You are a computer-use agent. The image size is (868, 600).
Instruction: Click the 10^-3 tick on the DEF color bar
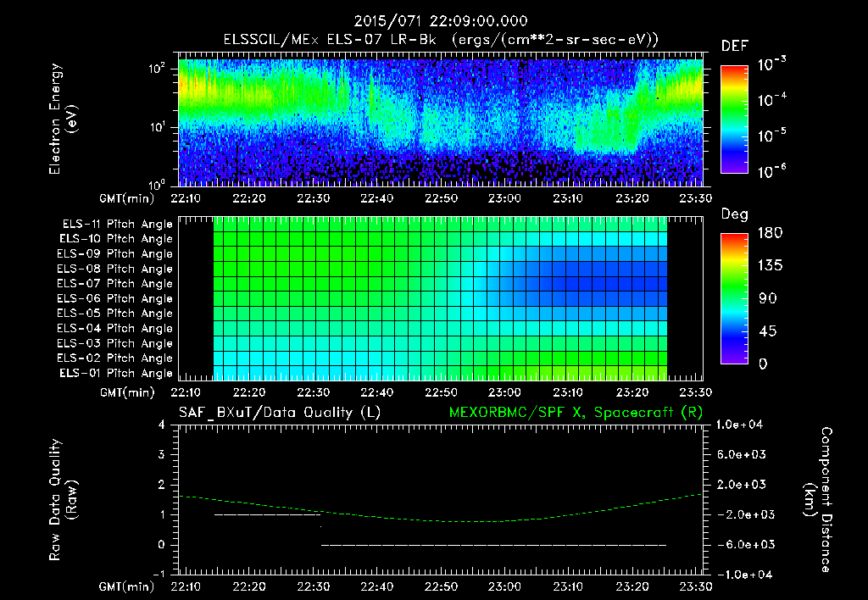point(771,64)
